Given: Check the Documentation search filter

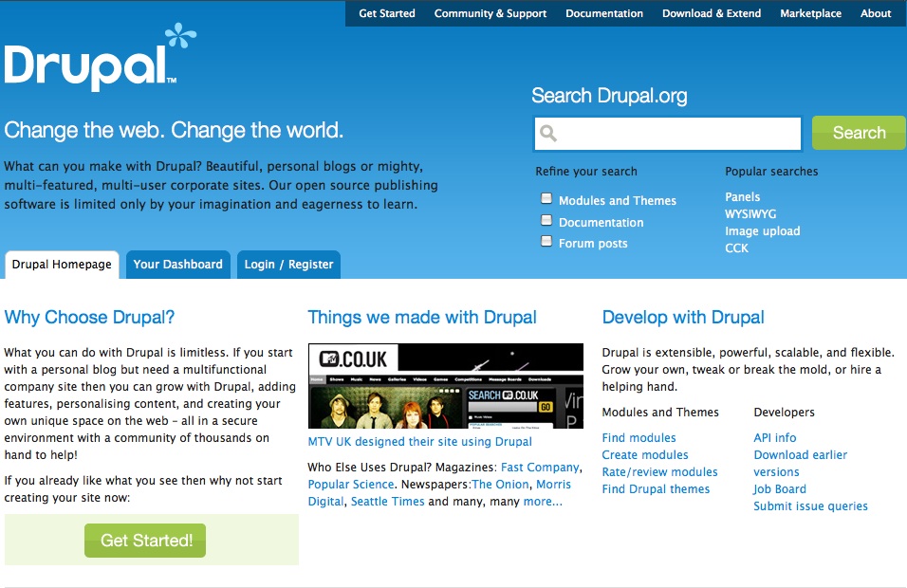Looking at the screenshot, I should click(x=546, y=220).
